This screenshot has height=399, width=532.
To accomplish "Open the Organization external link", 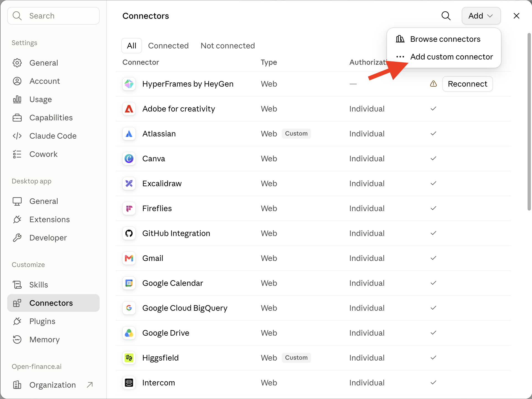I will [53, 385].
